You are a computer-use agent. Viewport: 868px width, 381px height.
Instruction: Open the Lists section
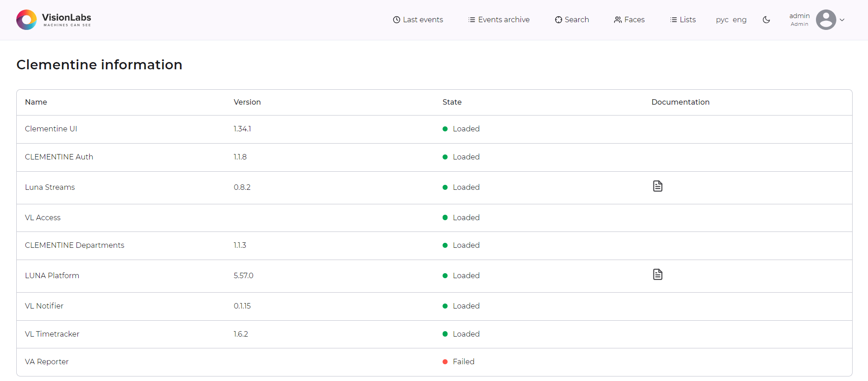(x=683, y=19)
